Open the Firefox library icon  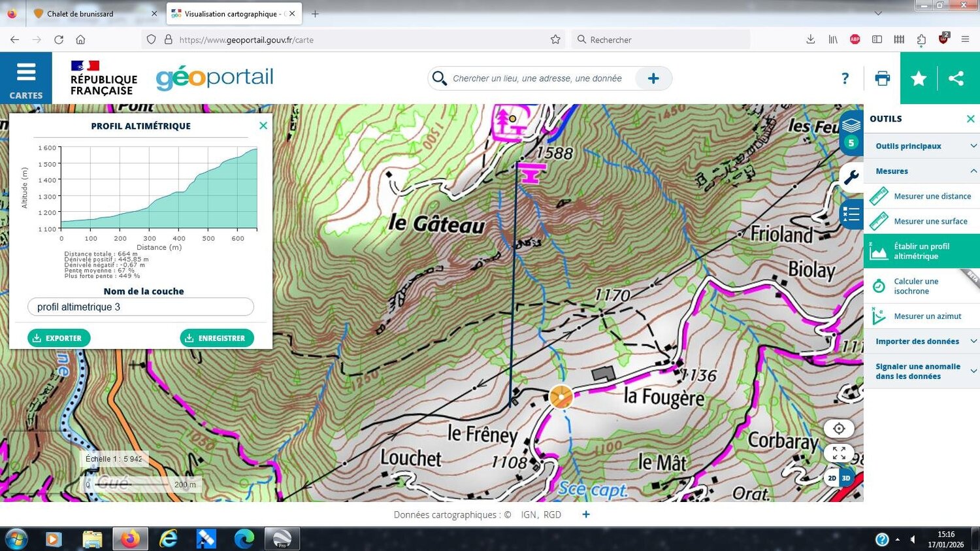coord(833,39)
